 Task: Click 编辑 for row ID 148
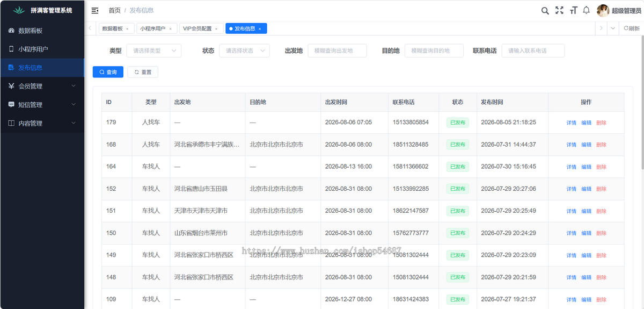click(x=587, y=277)
